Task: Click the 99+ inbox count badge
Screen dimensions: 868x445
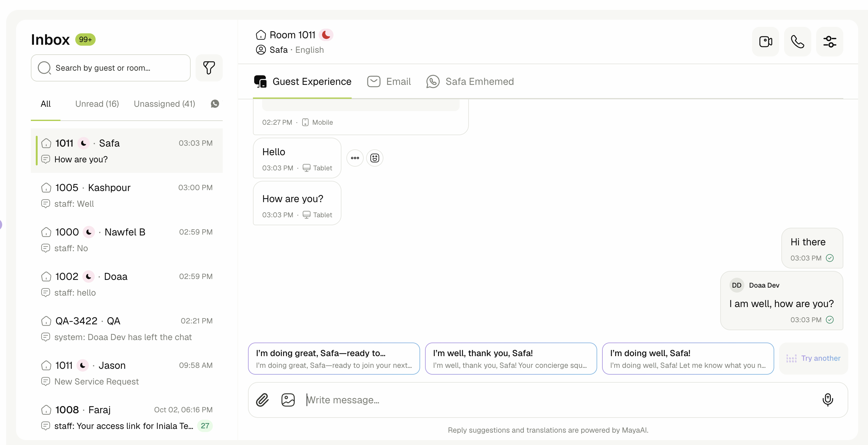Action: [85, 40]
